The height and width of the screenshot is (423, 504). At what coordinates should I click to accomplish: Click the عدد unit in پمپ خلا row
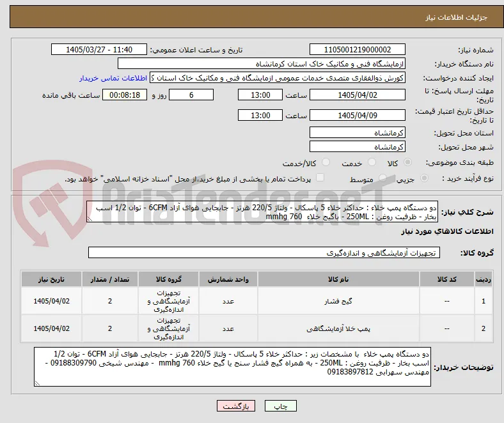point(228,328)
